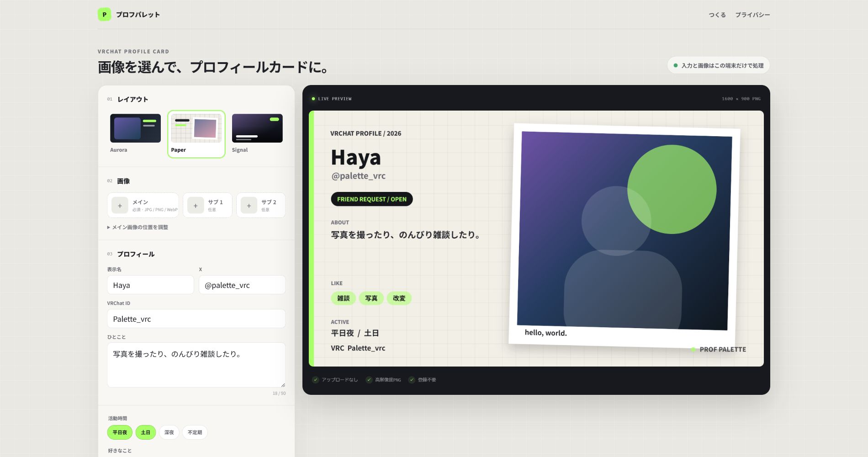Click the checkmark icon beside アップロードなし
Image resolution: width=868 pixels, height=457 pixels.
(x=315, y=380)
